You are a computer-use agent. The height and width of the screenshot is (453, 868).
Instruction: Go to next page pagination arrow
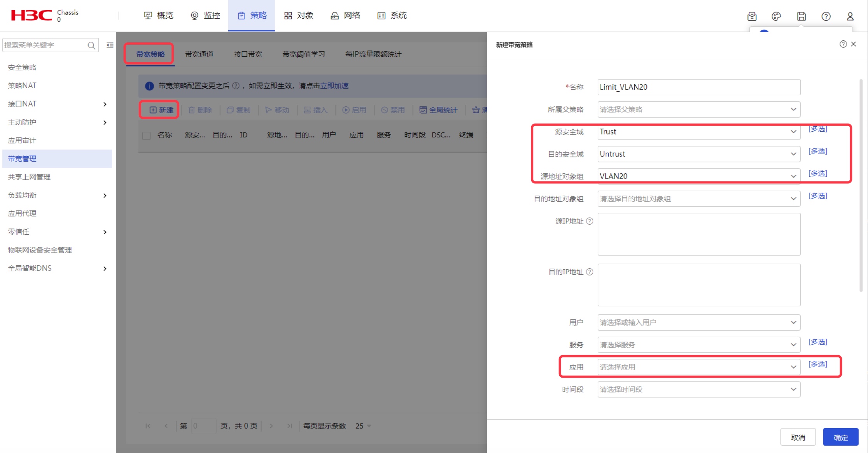click(x=271, y=426)
